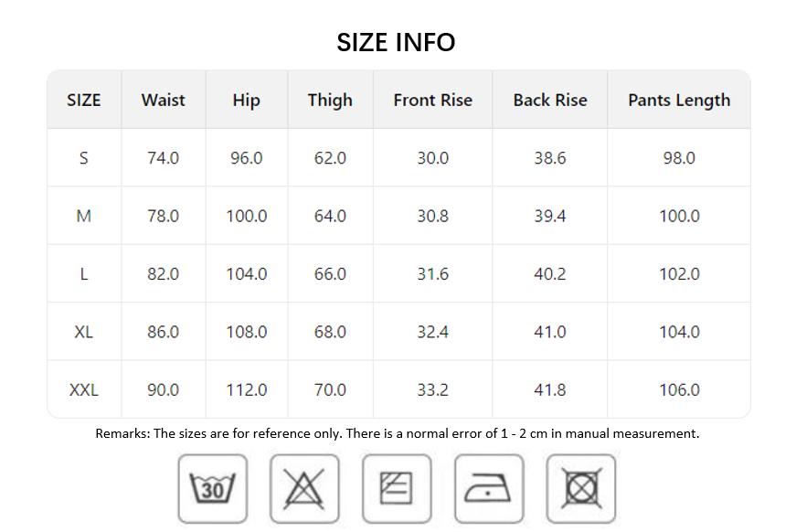Click the S size row label
Image resolution: width=796 pixels, height=532 pixels.
(x=84, y=158)
